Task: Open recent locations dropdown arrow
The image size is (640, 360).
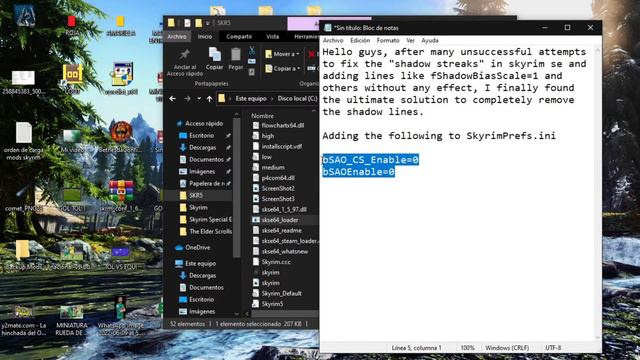Action: click(199, 98)
